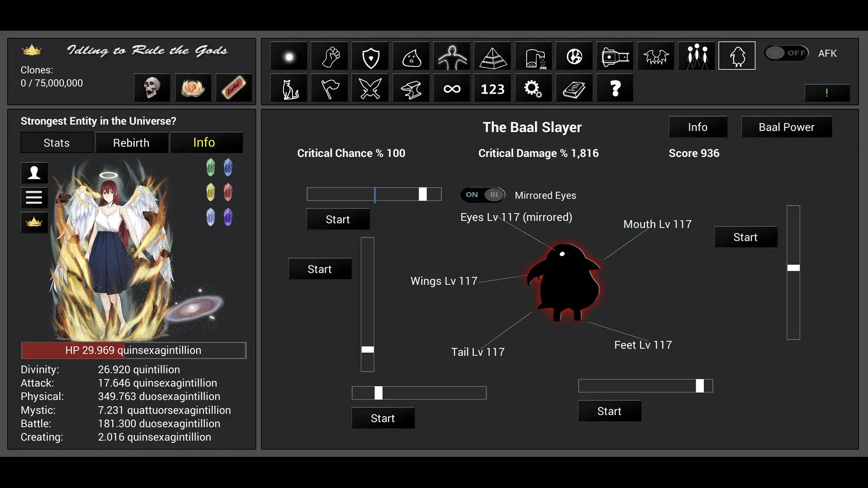Open the crossed swords icon

[x=370, y=89]
